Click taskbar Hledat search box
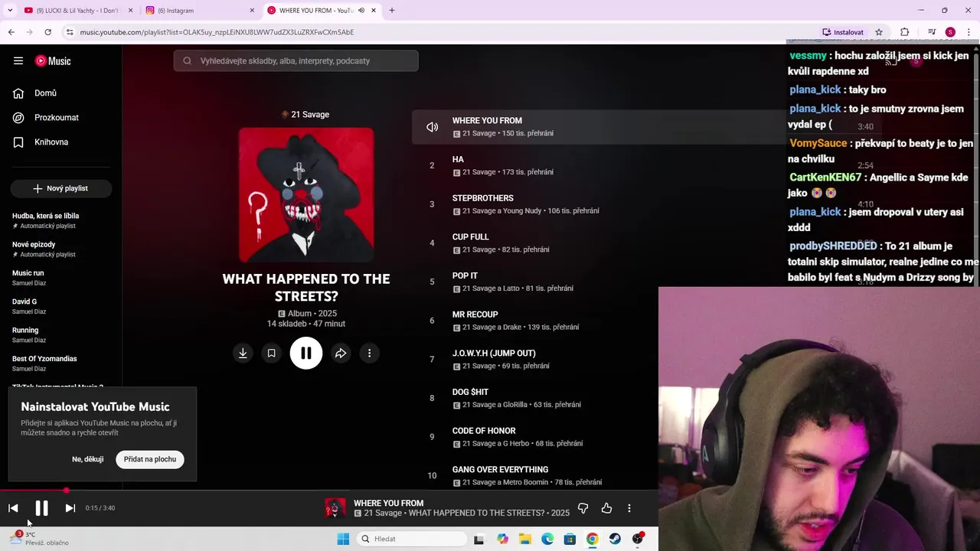This screenshot has width=980, height=551. pos(412,539)
